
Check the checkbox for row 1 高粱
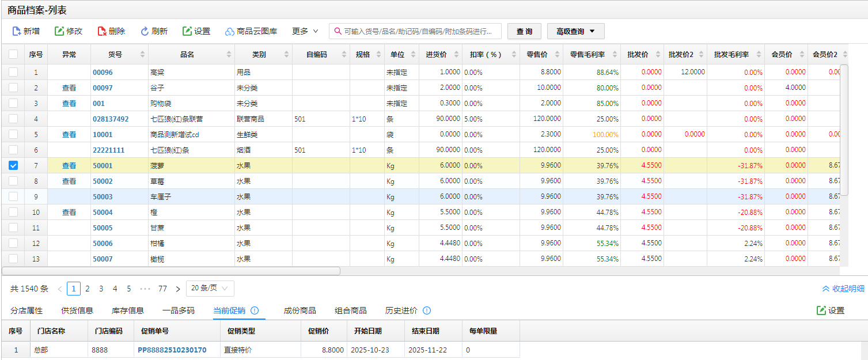point(13,72)
